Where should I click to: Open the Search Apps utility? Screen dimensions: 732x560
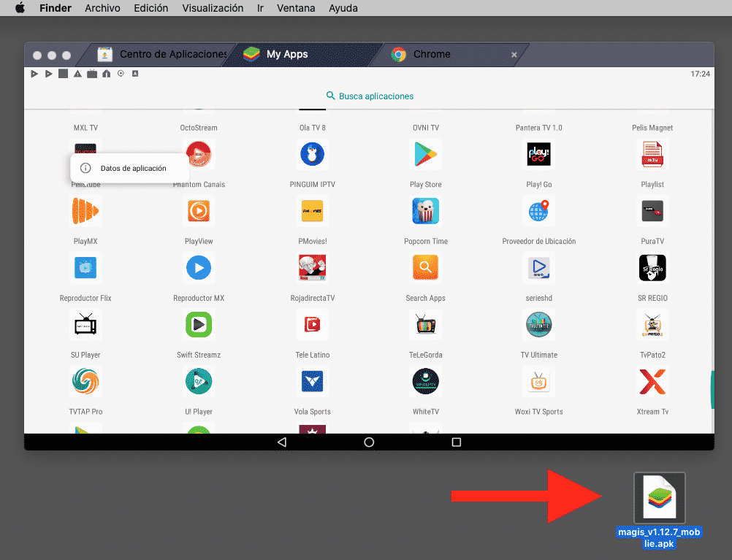tap(425, 267)
